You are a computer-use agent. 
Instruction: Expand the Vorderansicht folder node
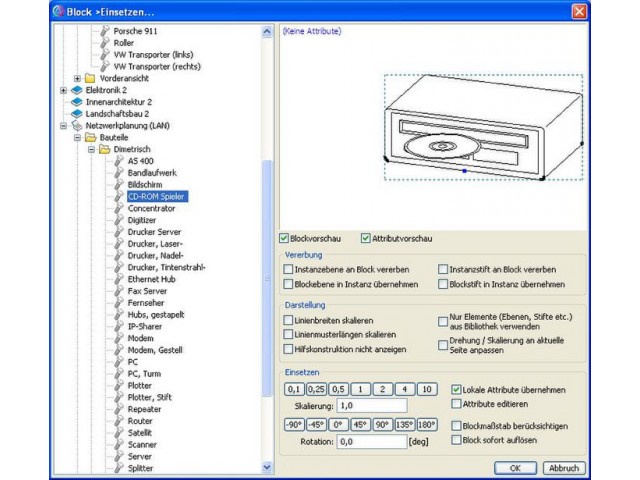click(77, 78)
